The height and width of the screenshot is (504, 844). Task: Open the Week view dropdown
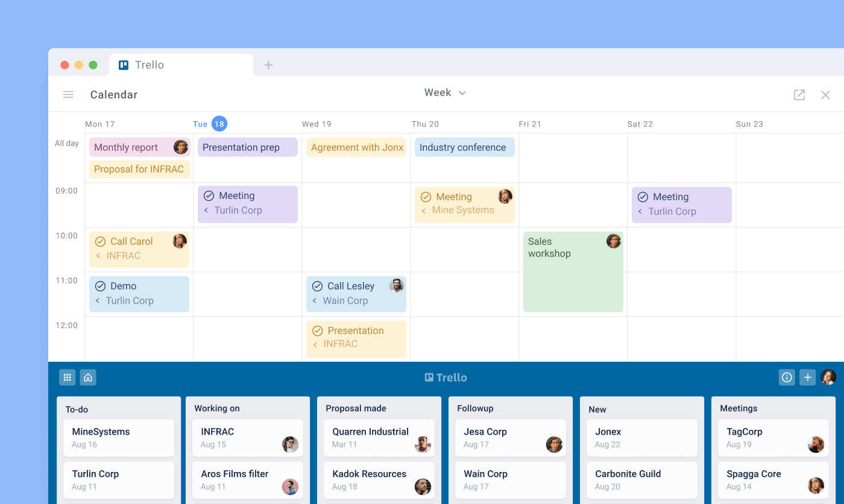[x=445, y=93]
